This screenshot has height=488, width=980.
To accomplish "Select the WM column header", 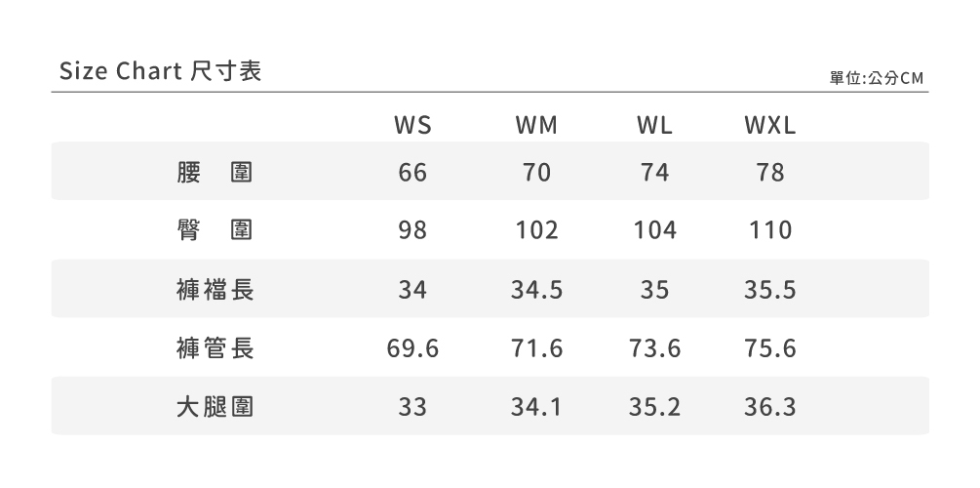I will (536, 126).
